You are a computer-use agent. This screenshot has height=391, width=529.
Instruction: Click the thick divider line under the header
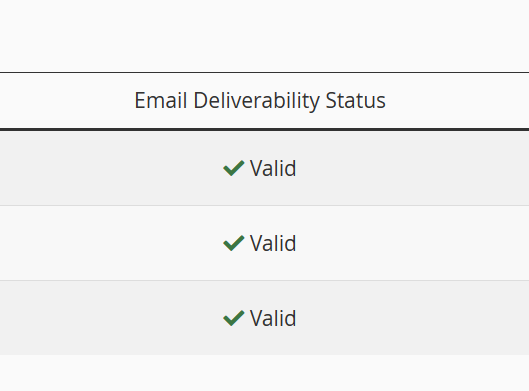264,129
